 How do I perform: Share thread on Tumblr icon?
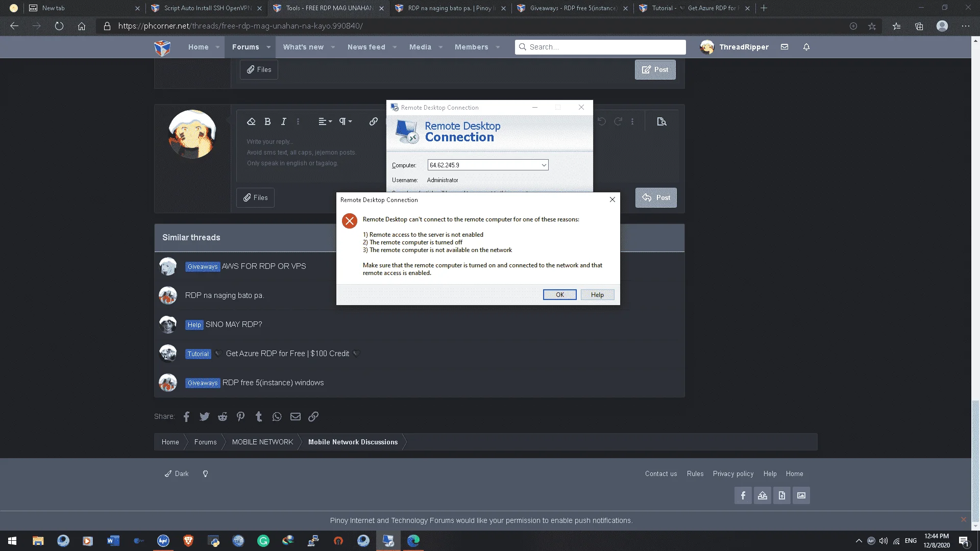tap(259, 417)
